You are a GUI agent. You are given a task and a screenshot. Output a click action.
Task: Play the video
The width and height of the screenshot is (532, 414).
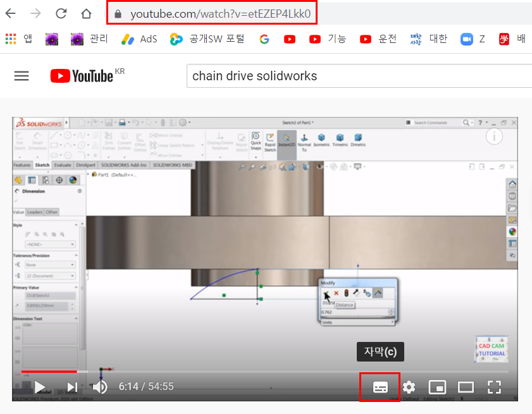(x=40, y=387)
